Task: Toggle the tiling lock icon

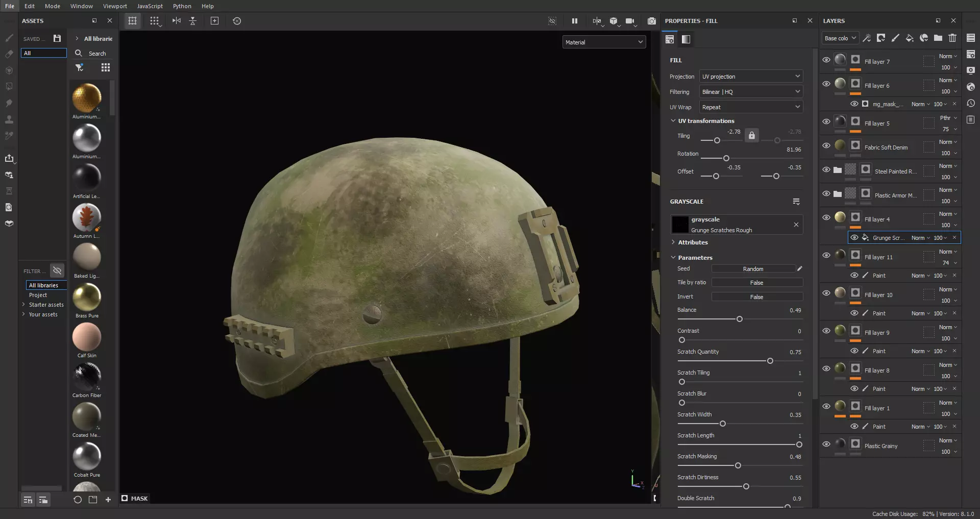Action: [752, 136]
